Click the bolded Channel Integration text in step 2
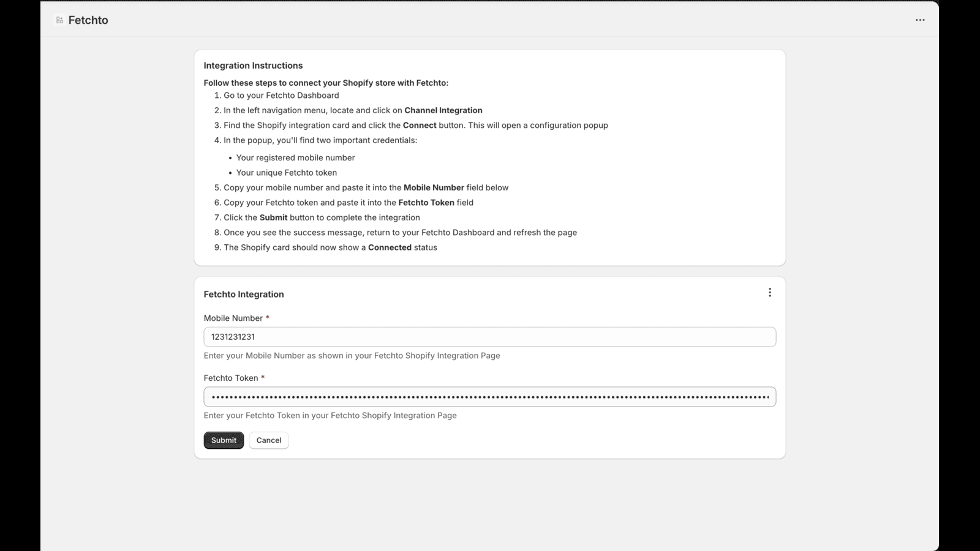Viewport: 980px width, 551px height. pyautogui.click(x=443, y=110)
